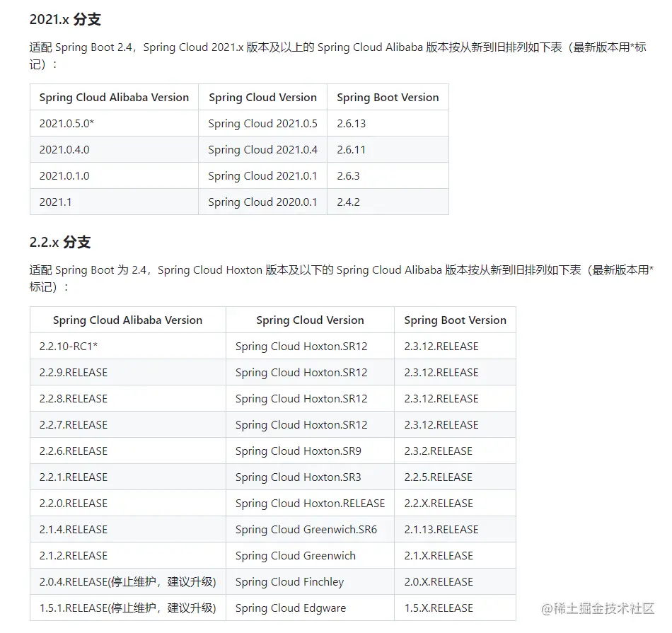Viewport: 672px width, 633px height.
Task: Select Hoxton.SR12 cell in the 2.2.7.RELEASE row
Action: click(x=310, y=425)
